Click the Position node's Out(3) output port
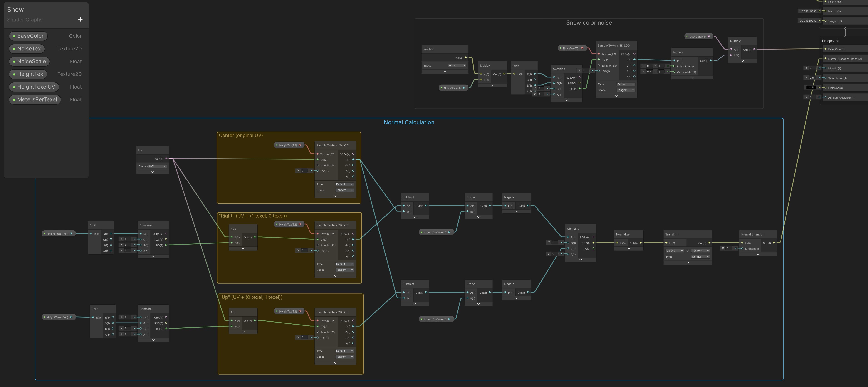 coord(466,58)
